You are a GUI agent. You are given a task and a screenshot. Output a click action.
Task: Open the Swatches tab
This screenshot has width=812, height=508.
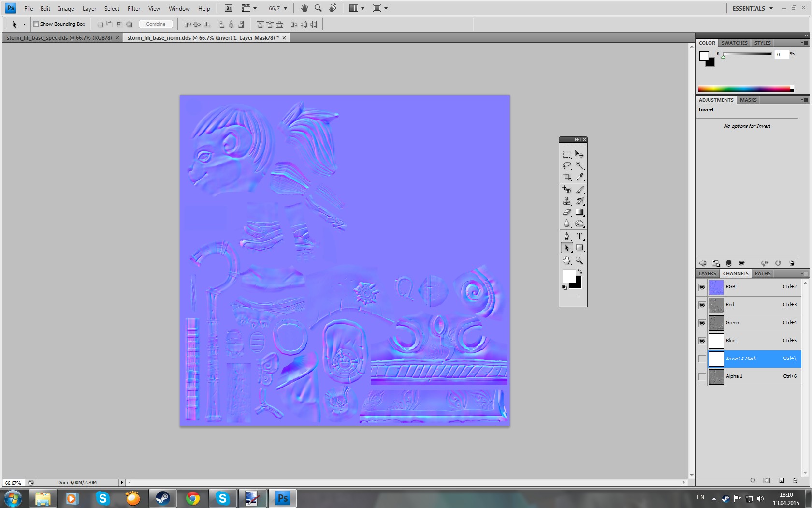click(735, 43)
